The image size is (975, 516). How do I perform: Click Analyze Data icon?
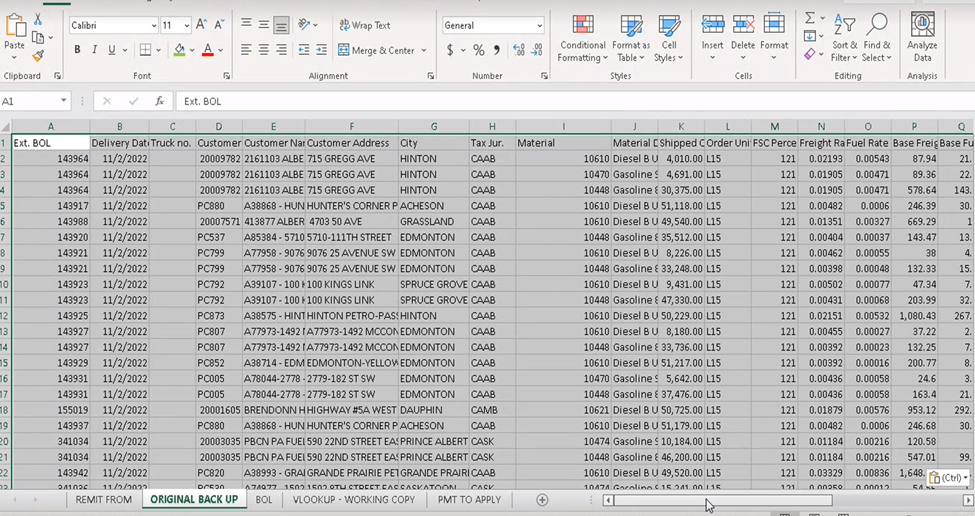[922, 38]
